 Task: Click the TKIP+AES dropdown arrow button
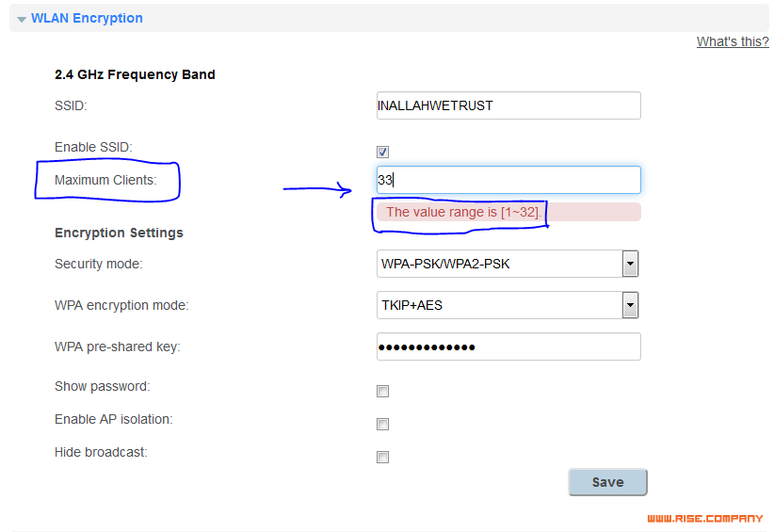[630, 305]
